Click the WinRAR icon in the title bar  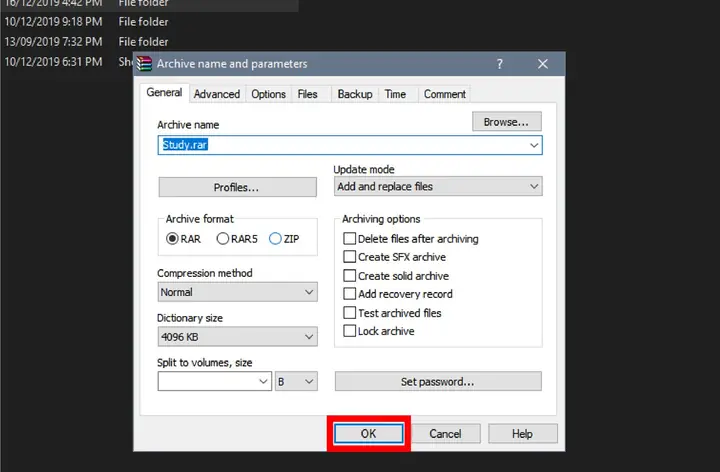point(145,64)
